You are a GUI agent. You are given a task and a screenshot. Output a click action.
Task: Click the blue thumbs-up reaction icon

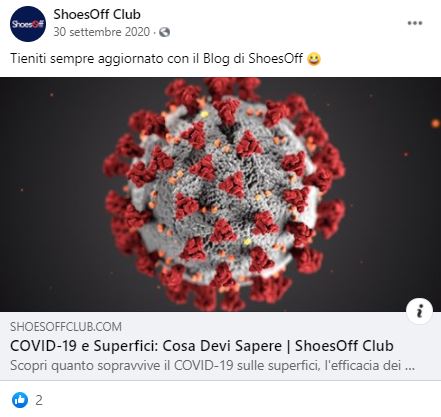(20, 400)
